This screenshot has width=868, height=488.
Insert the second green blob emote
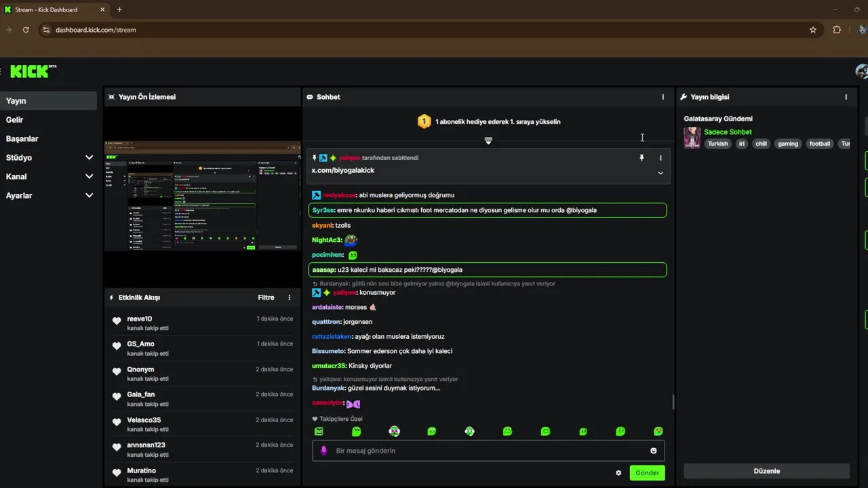click(x=357, y=431)
